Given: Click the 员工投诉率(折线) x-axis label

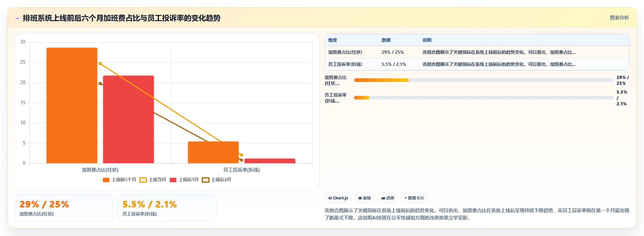Looking at the screenshot, I should (241, 170).
